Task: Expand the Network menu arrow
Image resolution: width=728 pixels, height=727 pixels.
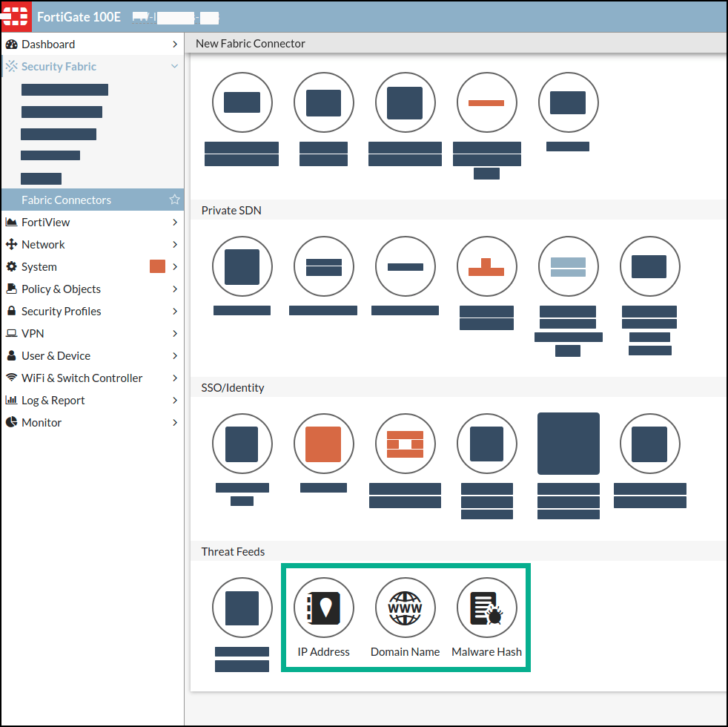Action: [175, 245]
